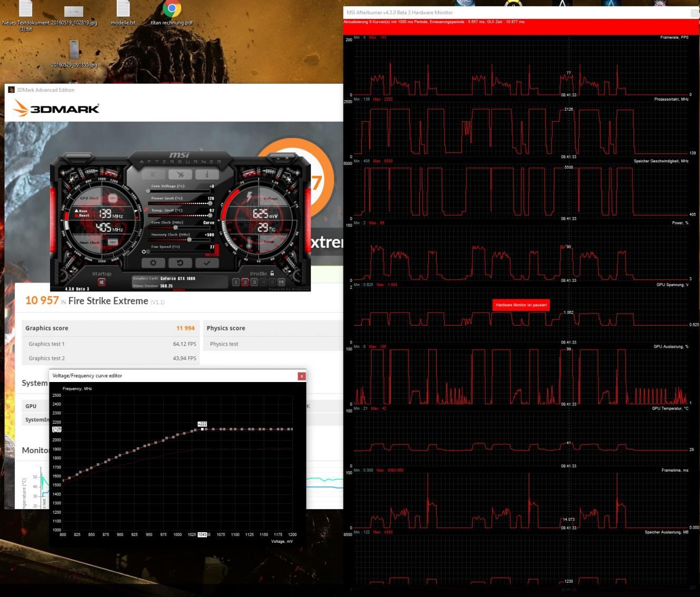Click the airplane OC scanner button
700x597 pixels.
pyautogui.click(x=180, y=174)
